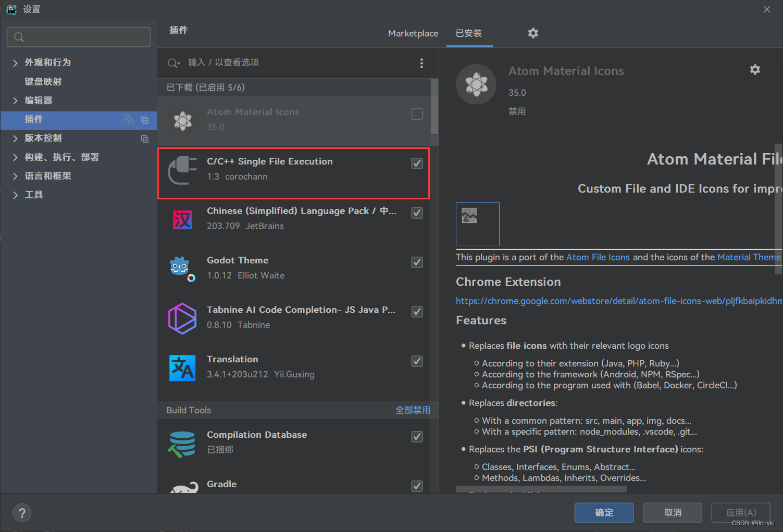Click the project-level icon on 版本控制 row
This screenshot has width=783, height=532.
pyautogui.click(x=145, y=138)
